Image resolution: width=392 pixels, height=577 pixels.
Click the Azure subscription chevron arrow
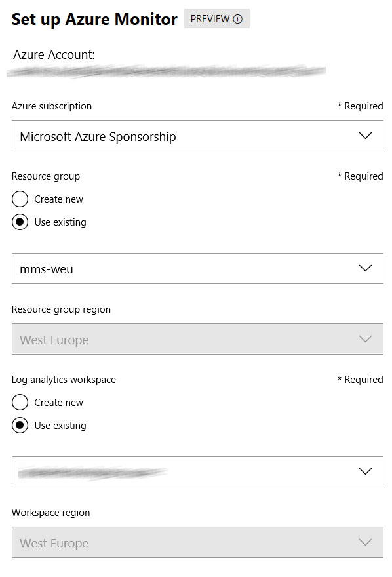(x=365, y=136)
